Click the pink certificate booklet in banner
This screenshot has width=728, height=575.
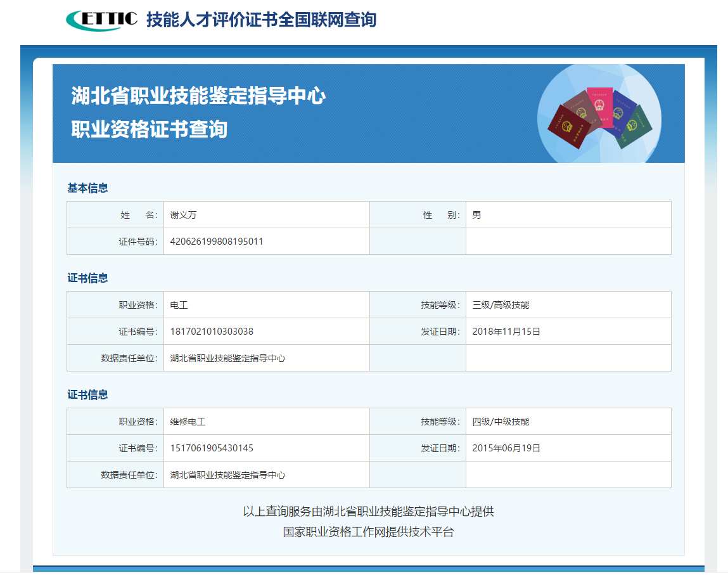point(599,105)
